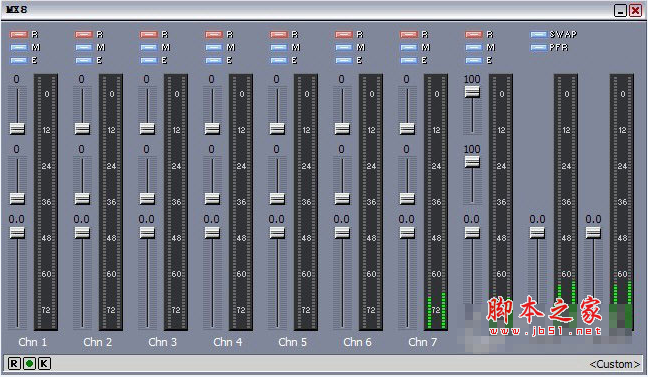
Task: Click rightmost master fader handle
Action: pos(593,233)
